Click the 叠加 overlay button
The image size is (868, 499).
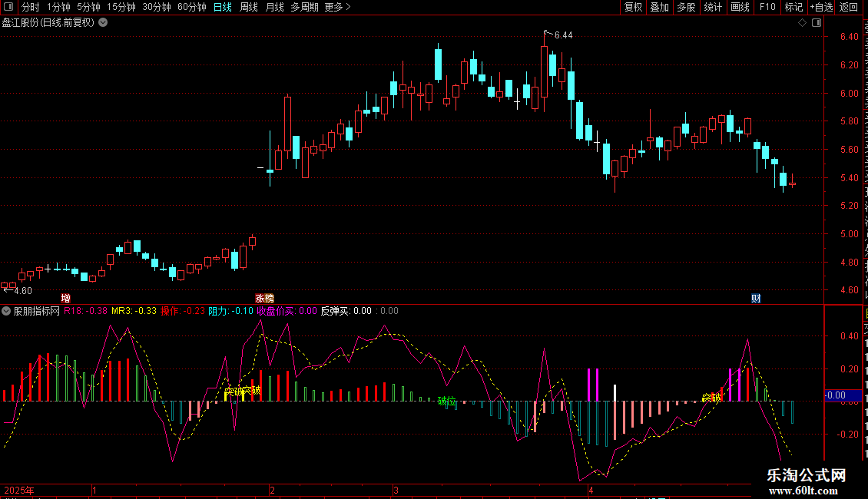659,7
